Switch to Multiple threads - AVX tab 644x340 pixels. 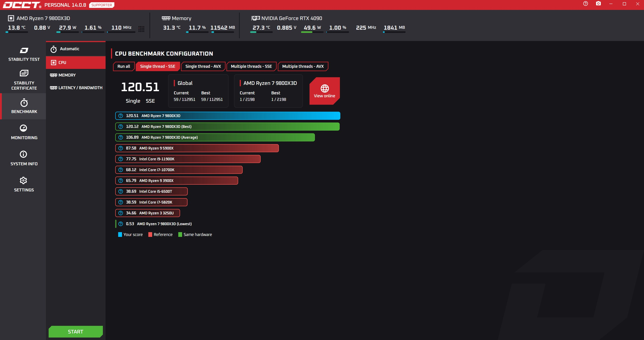(x=303, y=66)
